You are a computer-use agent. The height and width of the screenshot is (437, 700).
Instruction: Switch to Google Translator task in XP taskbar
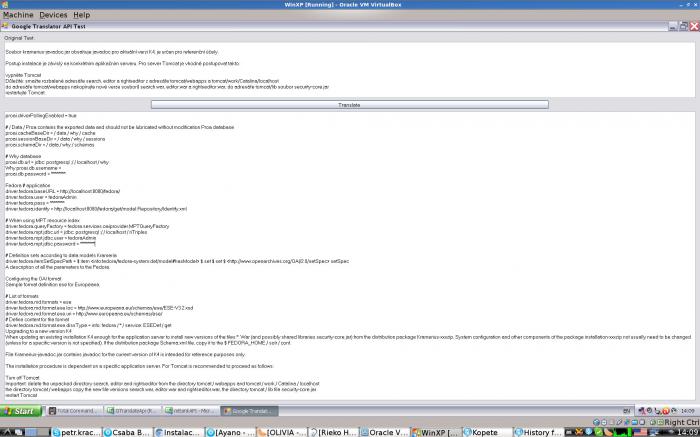250,411
